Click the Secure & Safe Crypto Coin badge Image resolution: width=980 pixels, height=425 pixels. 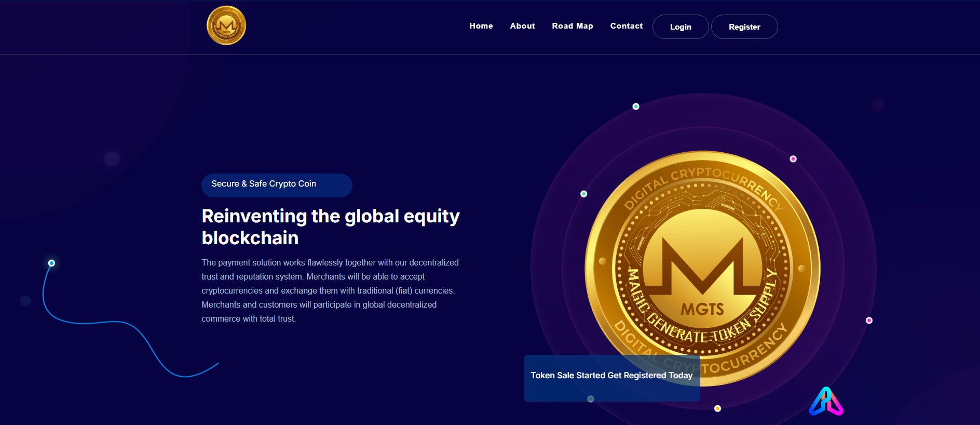pos(277,185)
